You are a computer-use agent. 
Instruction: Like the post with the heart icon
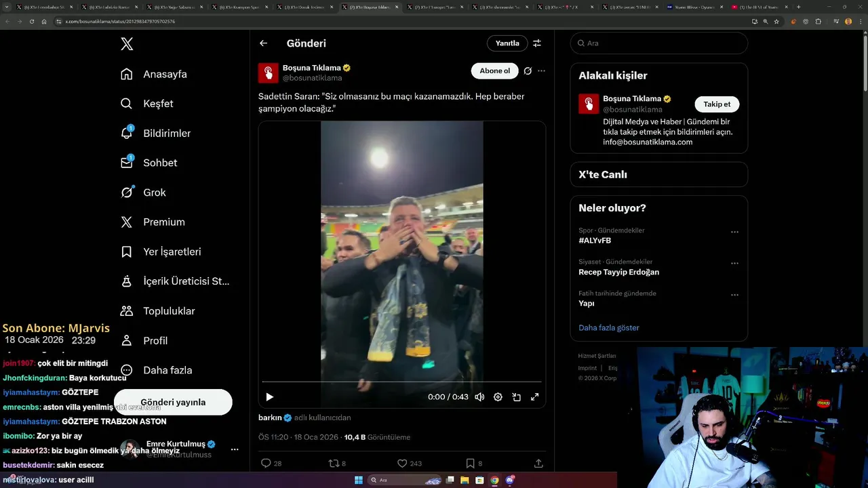[402, 464]
